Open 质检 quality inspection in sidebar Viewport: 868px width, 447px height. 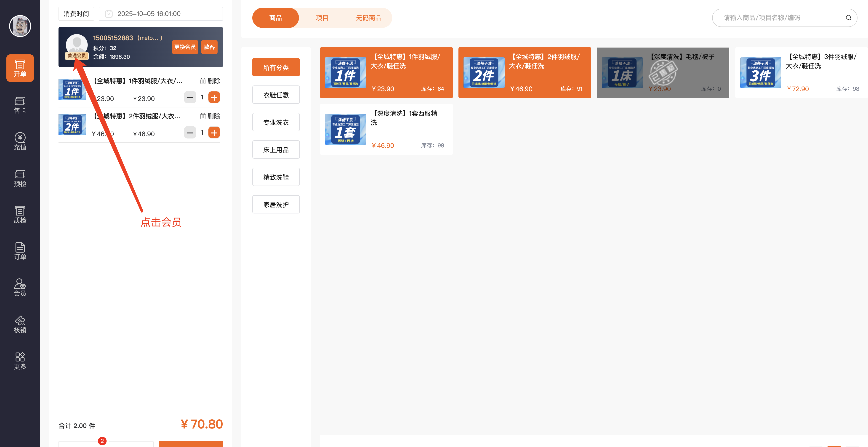[x=20, y=215]
